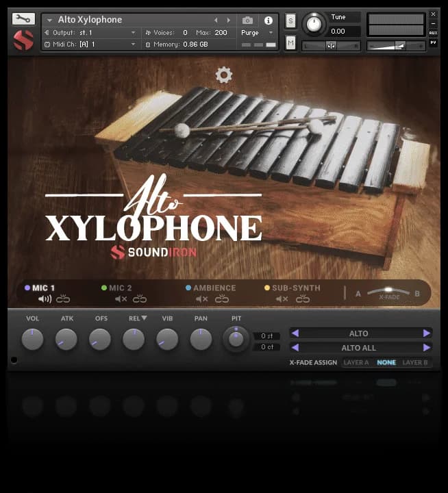Click the Tune value 0.00
448x493 pixels.
click(x=338, y=31)
